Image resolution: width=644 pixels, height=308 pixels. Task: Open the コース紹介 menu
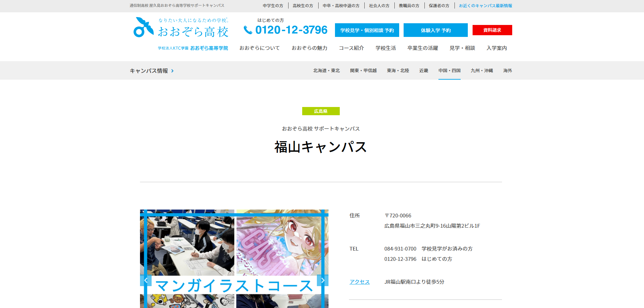[351, 48]
